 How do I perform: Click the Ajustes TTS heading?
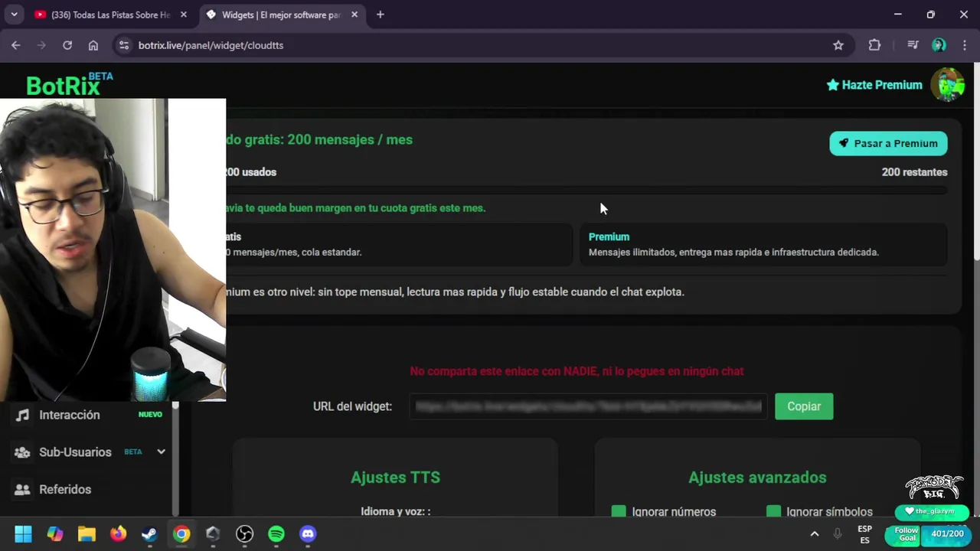(395, 478)
